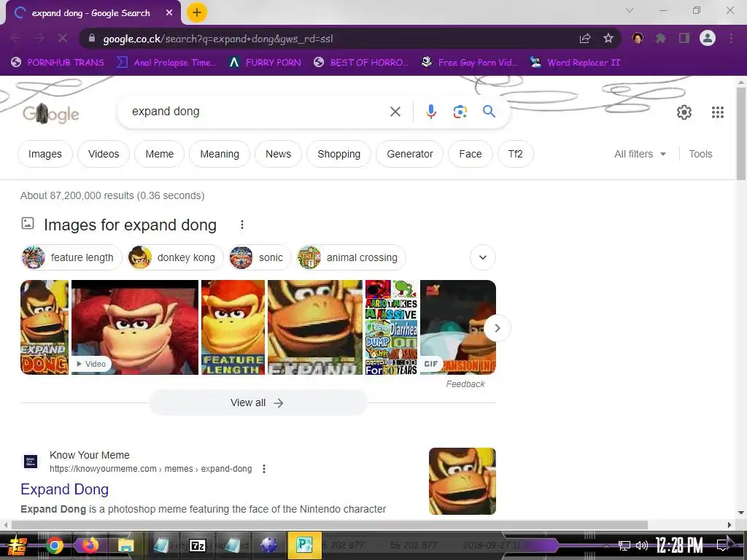This screenshot has height=560, width=747.
Task: Open the search Tools button
Action: [700, 154]
